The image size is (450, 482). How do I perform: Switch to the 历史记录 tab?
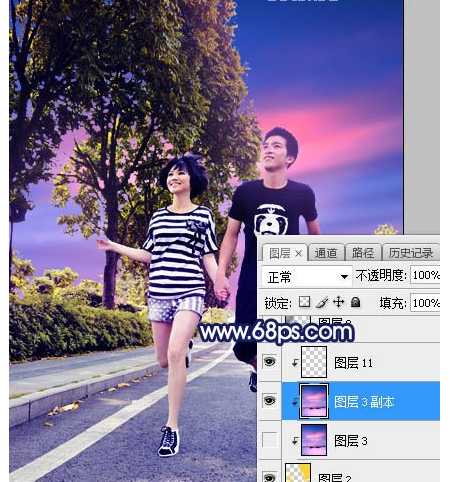point(411,253)
